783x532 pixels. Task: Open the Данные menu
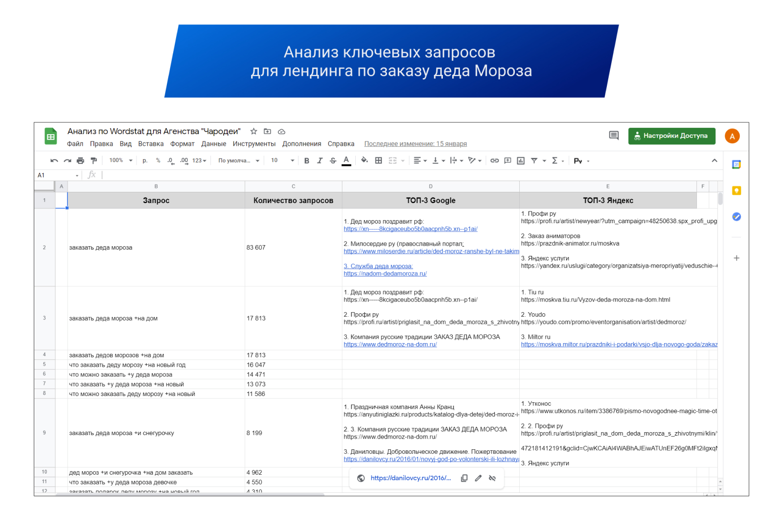pyautogui.click(x=214, y=144)
